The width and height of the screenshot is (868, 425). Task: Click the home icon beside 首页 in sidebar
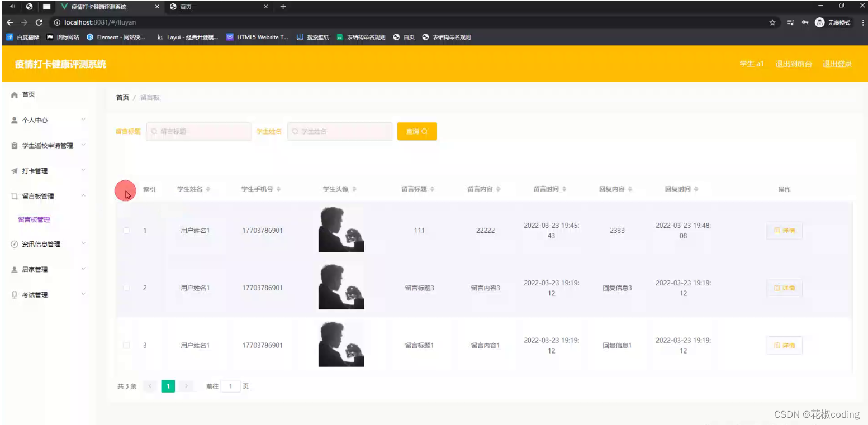coord(14,94)
